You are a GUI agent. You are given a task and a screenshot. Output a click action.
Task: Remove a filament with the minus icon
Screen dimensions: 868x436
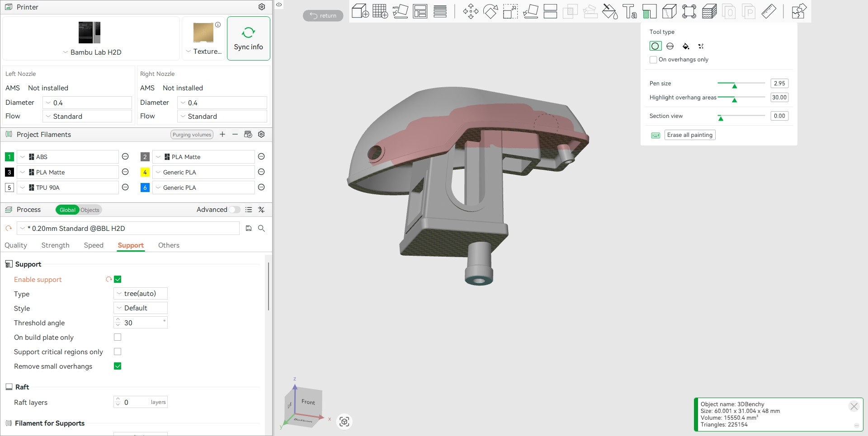click(235, 134)
